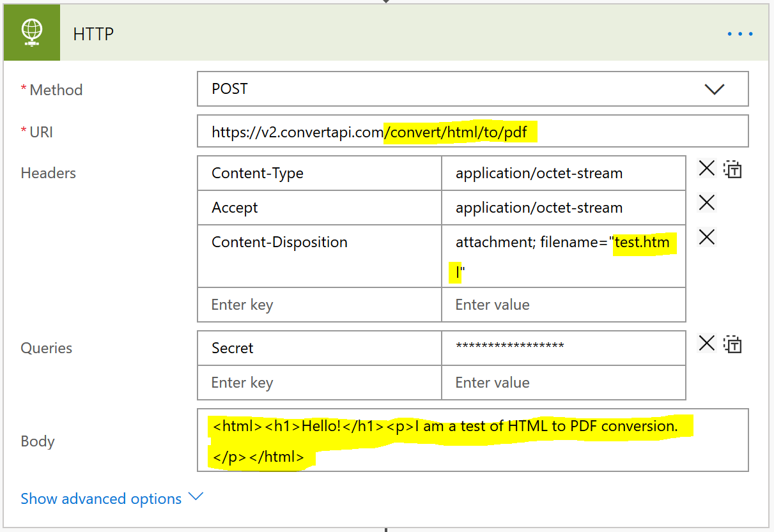Switch Queries to text mode
The height and width of the screenshot is (532, 774).
(x=732, y=344)
